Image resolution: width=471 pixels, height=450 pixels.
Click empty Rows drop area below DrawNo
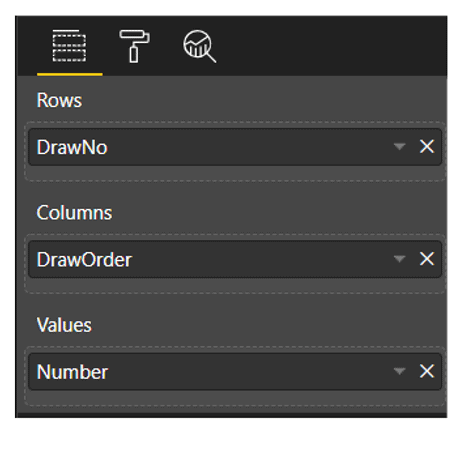(235, 173)
